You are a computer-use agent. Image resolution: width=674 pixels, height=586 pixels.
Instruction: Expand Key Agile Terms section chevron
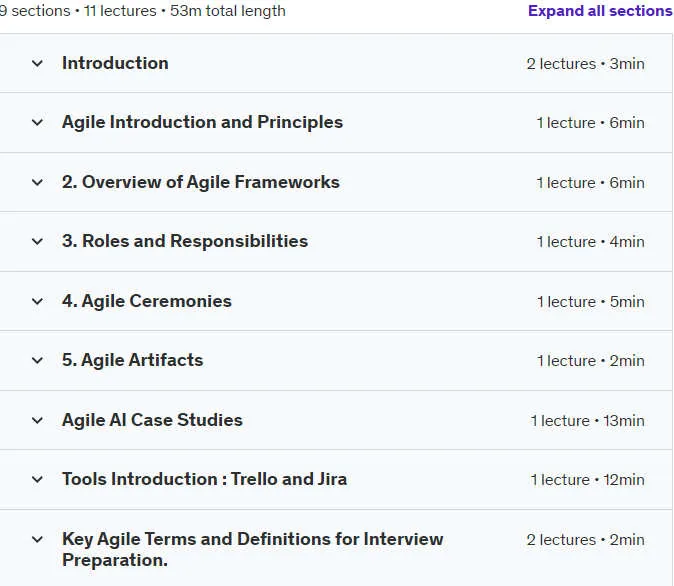point(37,540)
